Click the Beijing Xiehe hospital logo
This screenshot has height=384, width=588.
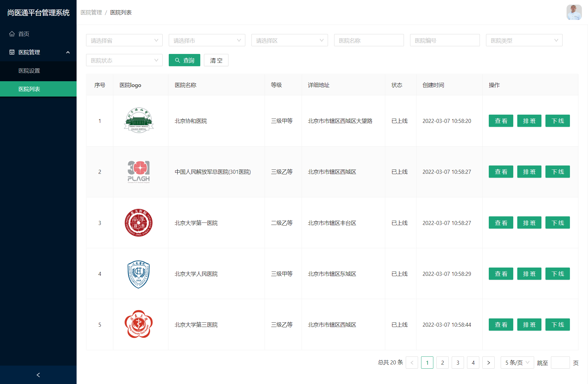point(139,120)
